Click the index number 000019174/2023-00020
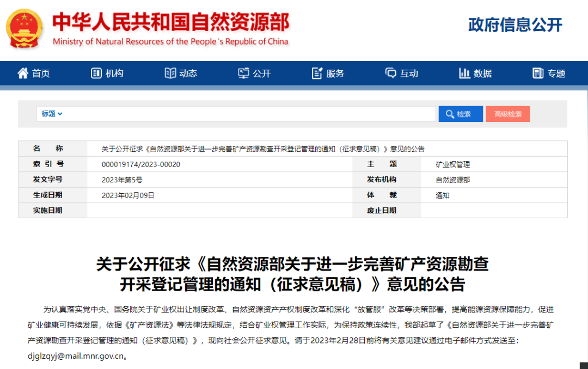Viewport: 588px width, 369px height. tap(140, 164)
